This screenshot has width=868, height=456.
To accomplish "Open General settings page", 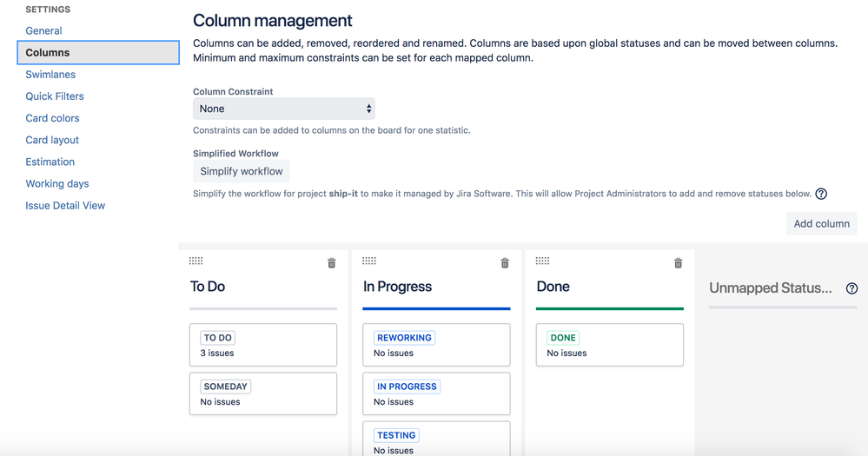I will click(x=43, y=30).
